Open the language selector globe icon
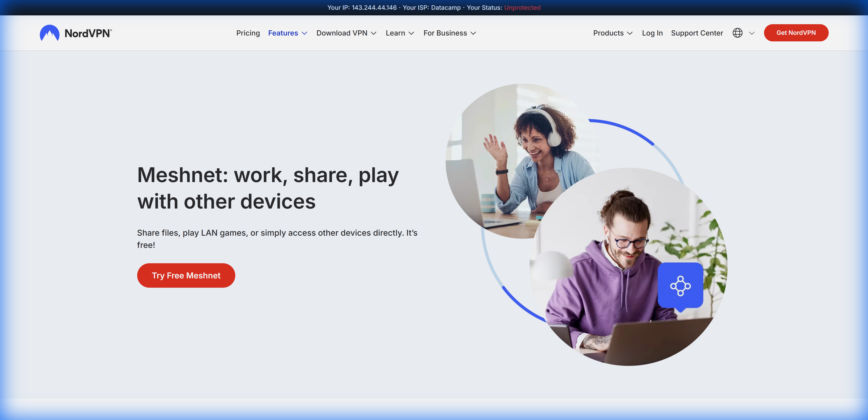The width and height of the screenshot is (868, 420). [738, 33]
